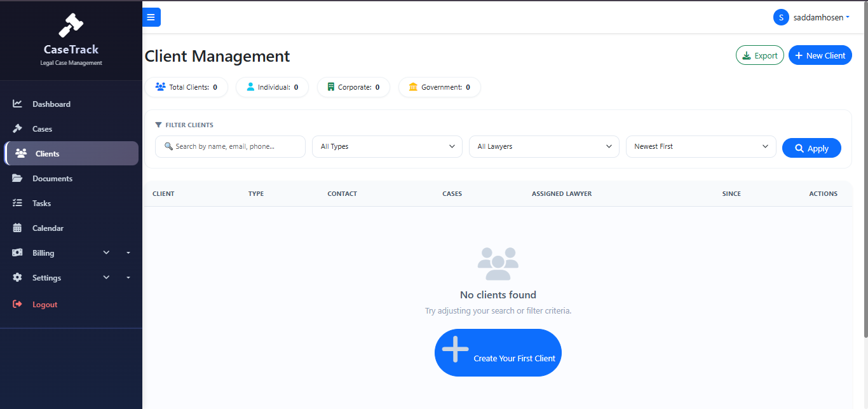This screenshot has height=409, width=868.
Task: Open the All Types dropdown
Action: [387, 146]
